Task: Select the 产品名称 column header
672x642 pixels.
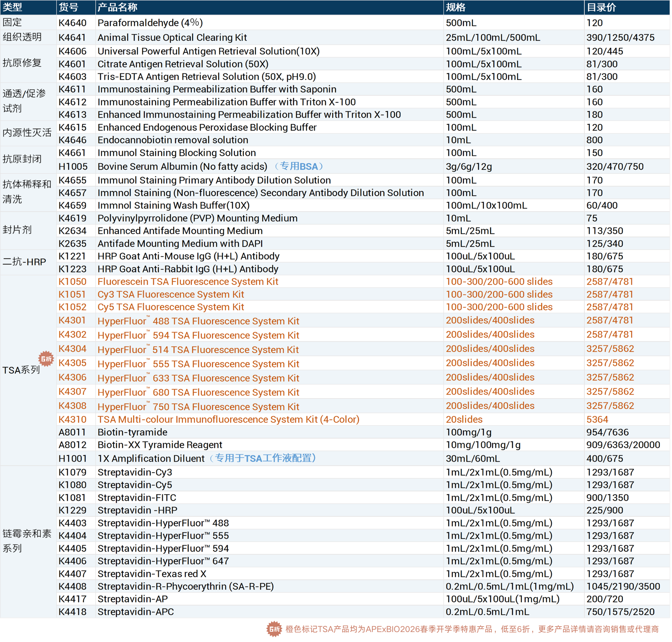Action: click(118, 7)
